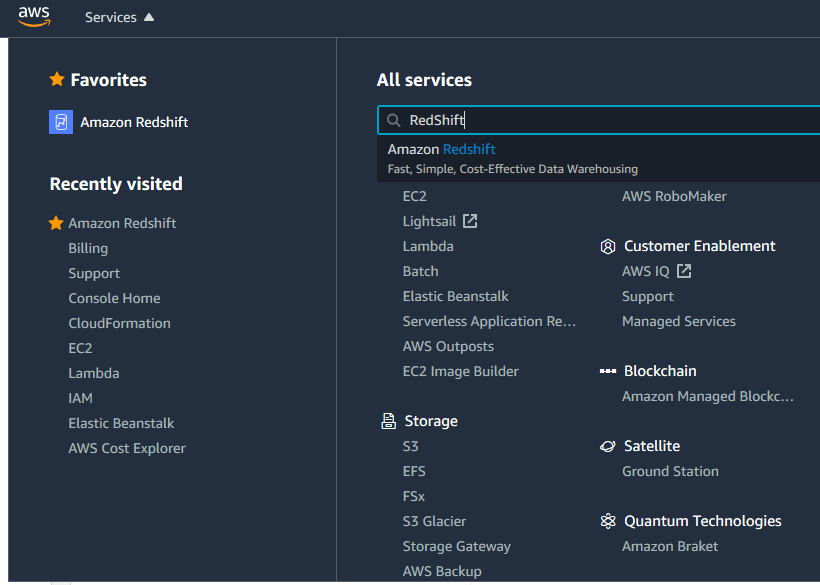This screenshot has width=820, height=585.
Task: Open Lightsail service
Action: pyautogui.click(x=429, y=222)
